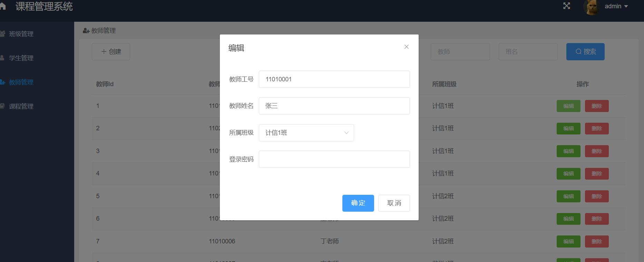Click the 登录密码 input field

click(x=334, y=159)
